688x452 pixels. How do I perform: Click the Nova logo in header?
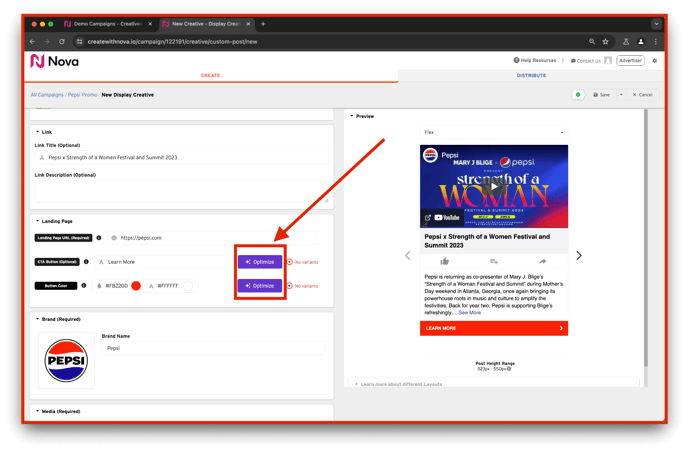[56, 61]
